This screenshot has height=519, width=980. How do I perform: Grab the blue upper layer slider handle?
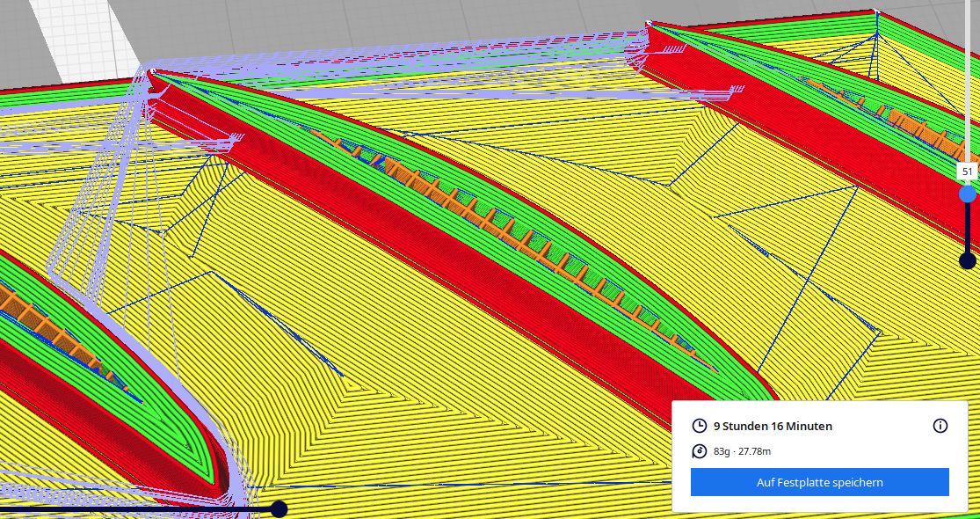(x=968, y=194)
